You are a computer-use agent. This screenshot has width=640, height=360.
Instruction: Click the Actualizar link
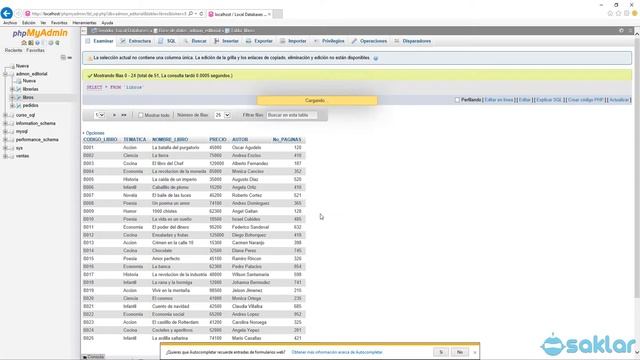click(619, 100)
